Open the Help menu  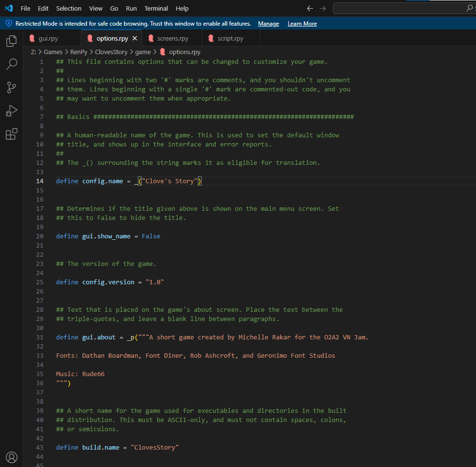tap(182, 9)
